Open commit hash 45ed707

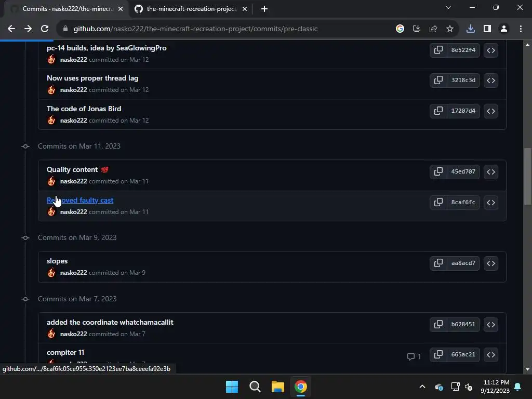463,171
